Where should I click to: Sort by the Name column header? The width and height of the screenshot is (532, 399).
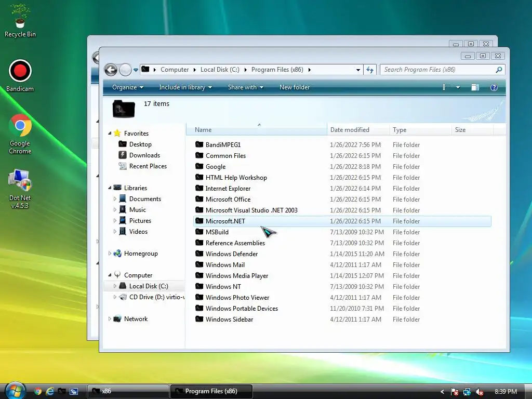point(257,129)
